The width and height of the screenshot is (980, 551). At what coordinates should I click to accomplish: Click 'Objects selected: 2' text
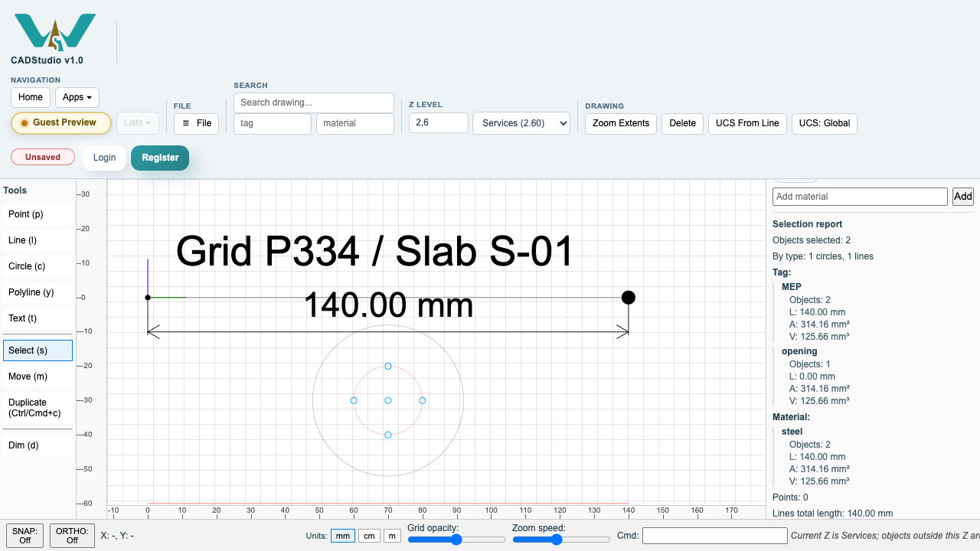(x=812, y=240)
